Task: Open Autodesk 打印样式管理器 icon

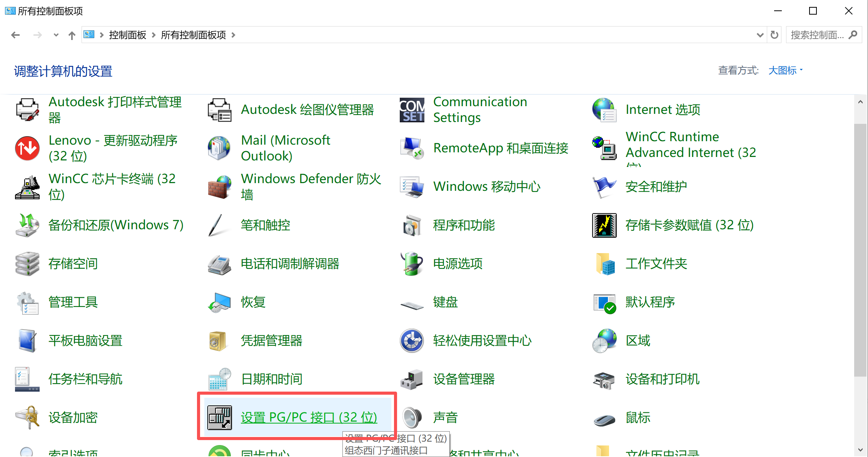Action: (x=27, y=110)
